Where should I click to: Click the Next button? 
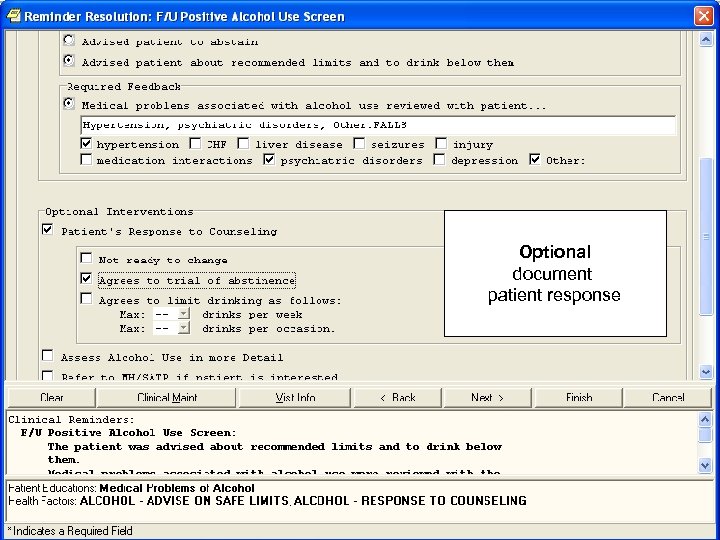pos(487,397)
